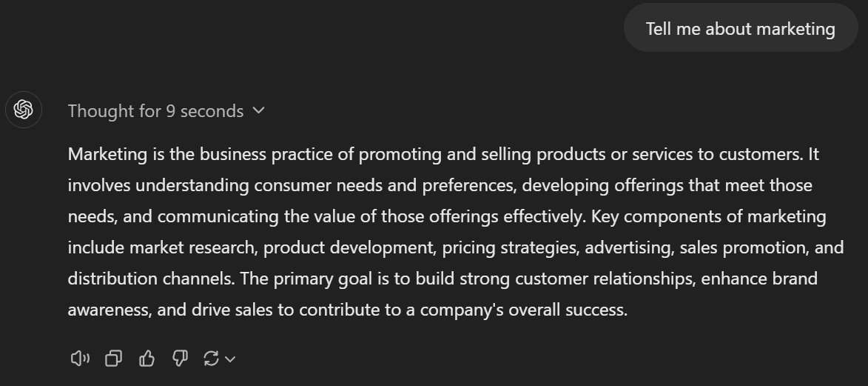The width and height of the screenshot is (868, 386).
Task: Select the "Tell me about marketing" message bubble
Action: point(740,28)
